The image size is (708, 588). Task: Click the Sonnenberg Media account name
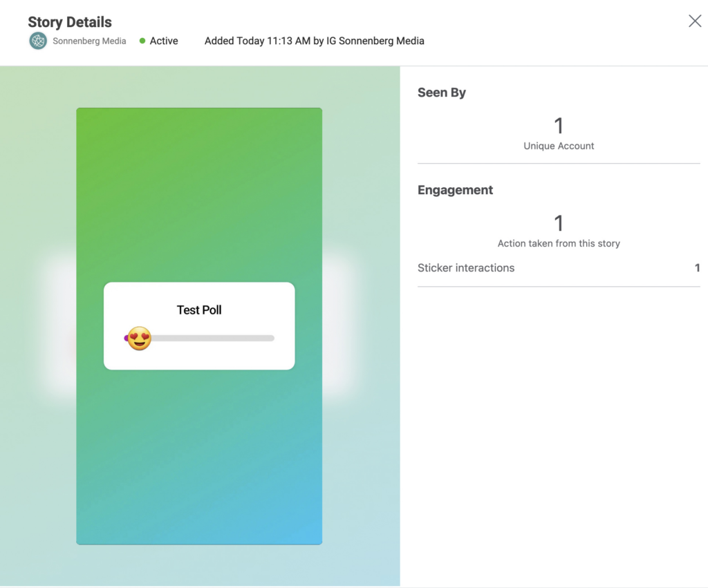(x=88, y=41)
